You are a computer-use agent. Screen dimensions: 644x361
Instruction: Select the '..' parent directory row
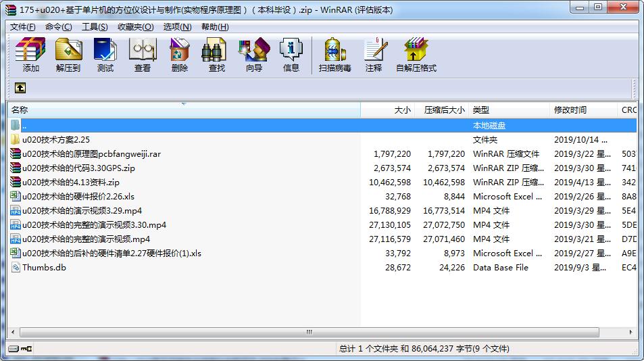[x=322, y=125]
